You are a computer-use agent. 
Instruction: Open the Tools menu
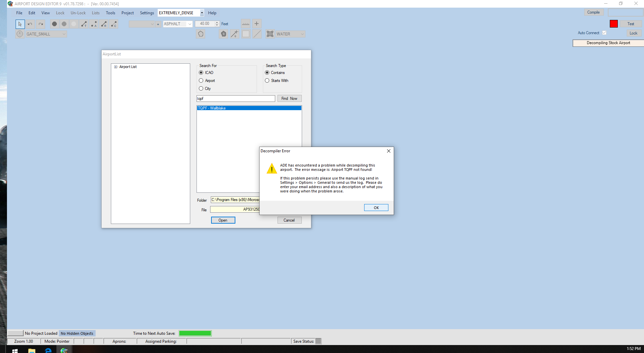point(111,13)
